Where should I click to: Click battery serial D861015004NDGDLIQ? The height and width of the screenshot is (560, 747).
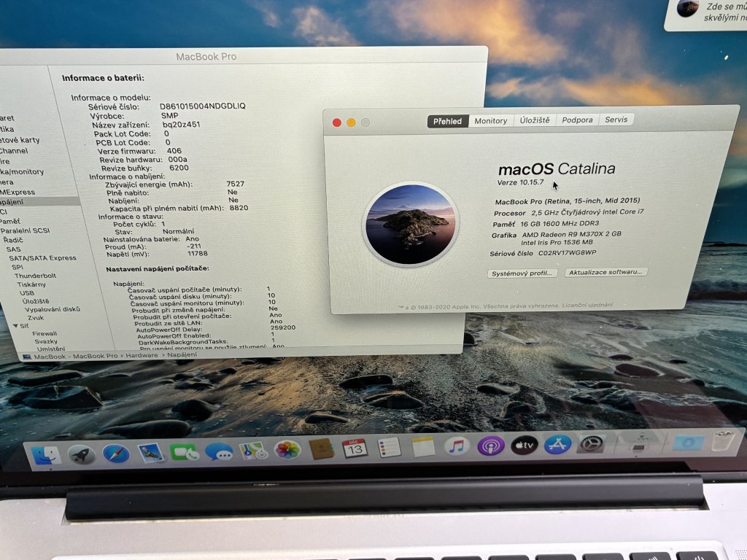203,106
